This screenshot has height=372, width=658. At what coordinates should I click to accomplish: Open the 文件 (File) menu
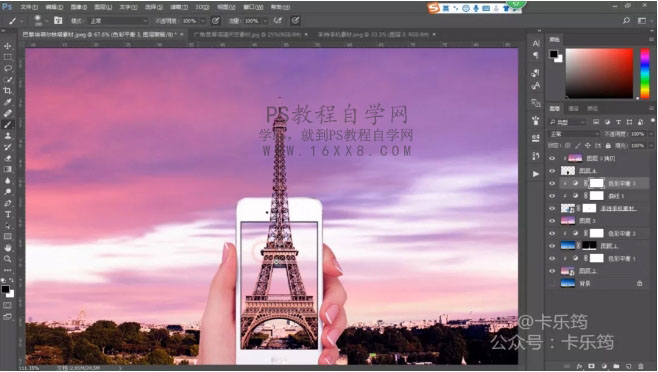tap(29, 7)
